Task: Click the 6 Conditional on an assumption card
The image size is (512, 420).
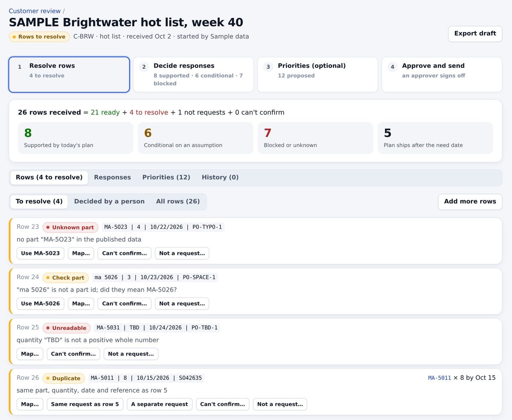Action: click(x=195, y=138)
